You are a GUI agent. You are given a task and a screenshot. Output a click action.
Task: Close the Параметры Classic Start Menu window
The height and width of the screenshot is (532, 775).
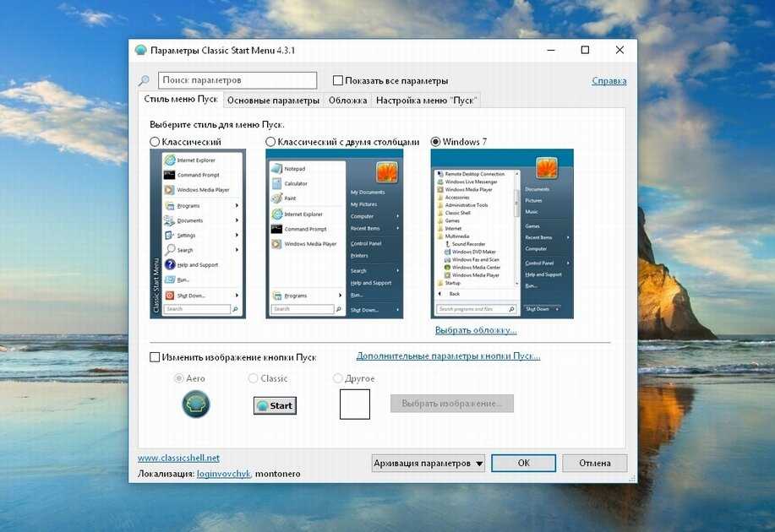[x=619, y=50]
